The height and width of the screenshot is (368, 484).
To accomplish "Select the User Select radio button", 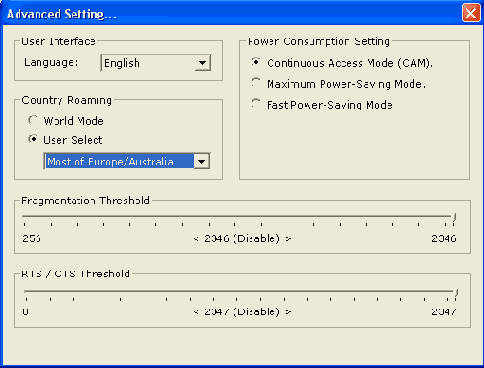I will (x=33, y=139).
